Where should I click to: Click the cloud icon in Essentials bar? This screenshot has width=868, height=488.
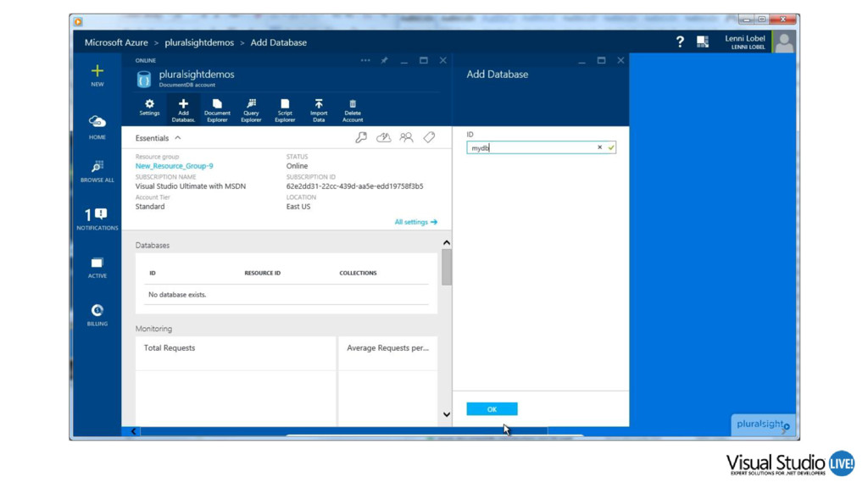[384, 137]
